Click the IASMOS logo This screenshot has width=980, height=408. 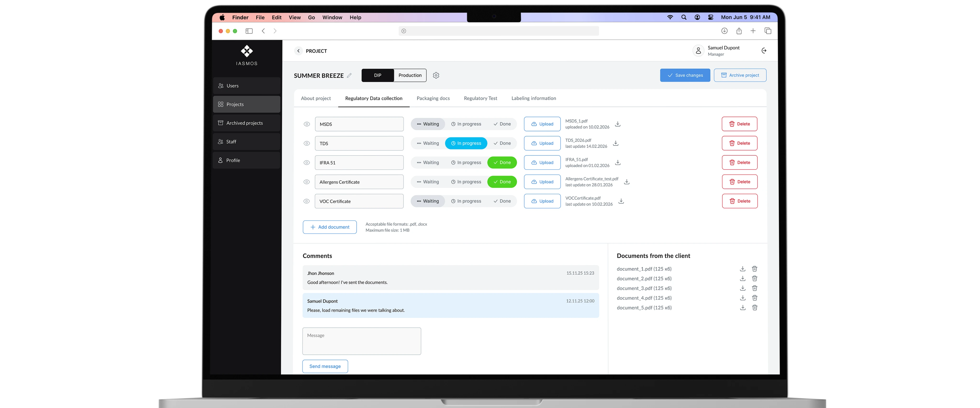point(246,55)
